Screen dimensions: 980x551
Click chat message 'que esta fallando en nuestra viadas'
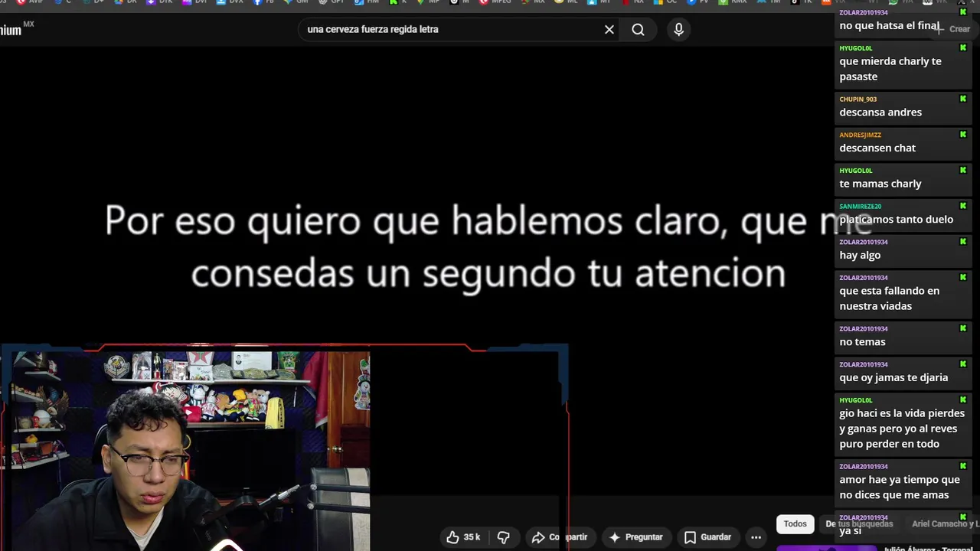[x=890, y=298]
